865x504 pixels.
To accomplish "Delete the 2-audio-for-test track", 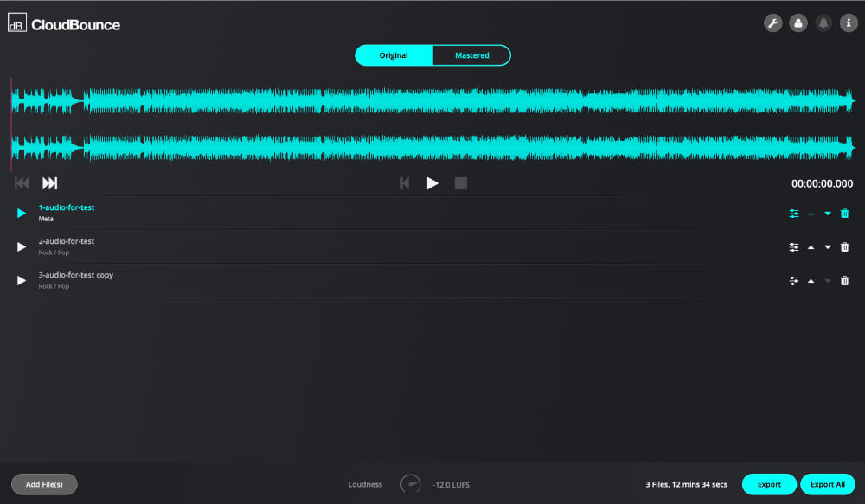I will (x=844, y=247).
